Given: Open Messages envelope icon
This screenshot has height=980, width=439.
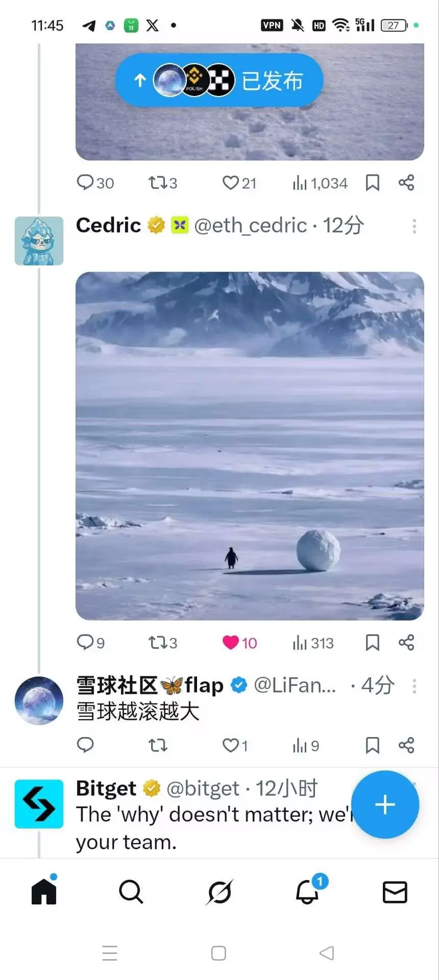Looking at the screenshot, I should tap(395, 892).
